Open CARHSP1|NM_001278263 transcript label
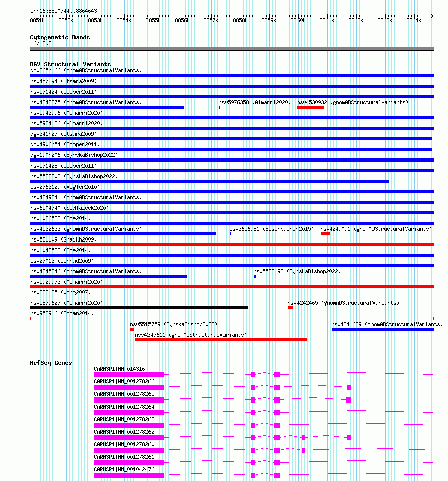Screen dimensions: 448x481 click(124, 419)
